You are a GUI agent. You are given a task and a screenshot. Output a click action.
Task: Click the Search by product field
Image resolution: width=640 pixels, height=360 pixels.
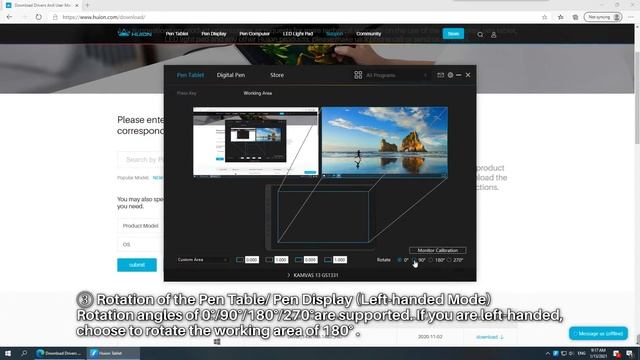click(141, 160)
